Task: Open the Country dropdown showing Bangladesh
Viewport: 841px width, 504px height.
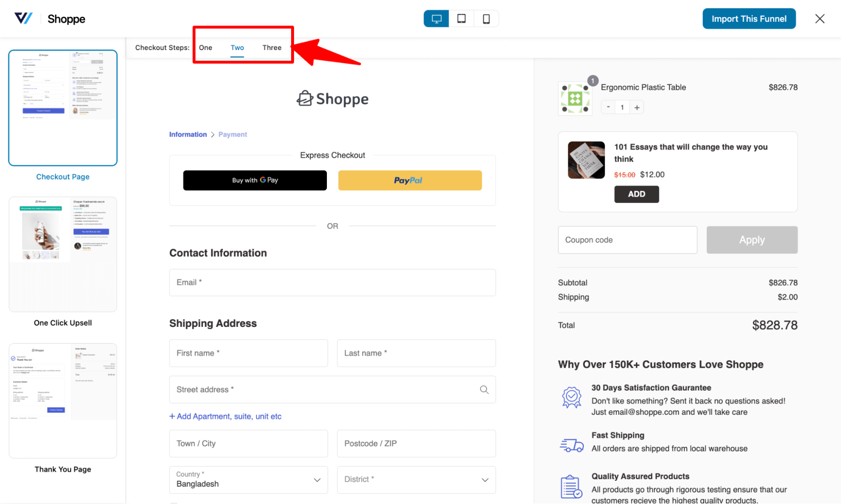Action: pos(248,480)
